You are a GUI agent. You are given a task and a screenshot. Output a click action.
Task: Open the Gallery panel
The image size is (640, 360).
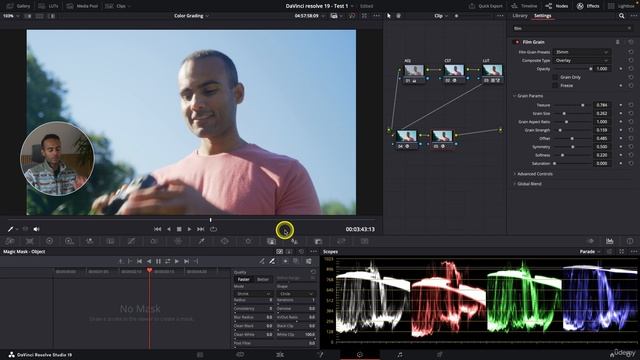pyautogui.click(x=19, y=6)
